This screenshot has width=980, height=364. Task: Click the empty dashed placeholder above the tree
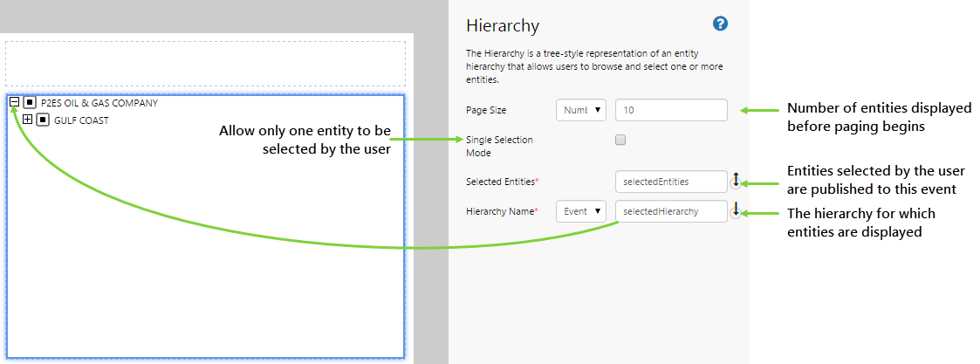[205, 63]
